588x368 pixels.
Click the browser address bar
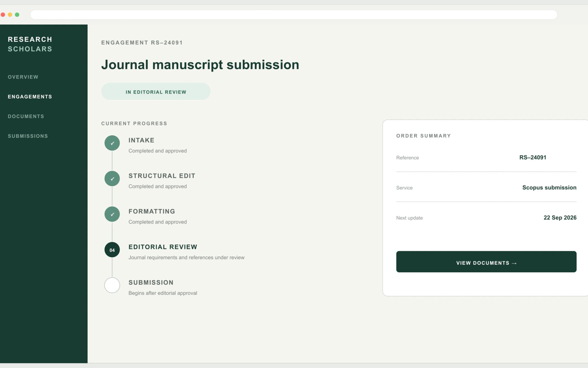click(294, 14)
